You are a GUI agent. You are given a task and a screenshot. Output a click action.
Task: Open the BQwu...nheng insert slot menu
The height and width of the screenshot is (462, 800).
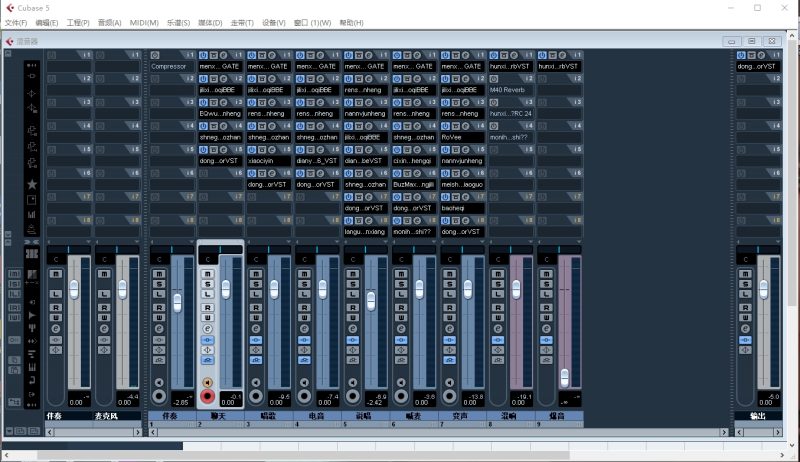tap(220, 114)
